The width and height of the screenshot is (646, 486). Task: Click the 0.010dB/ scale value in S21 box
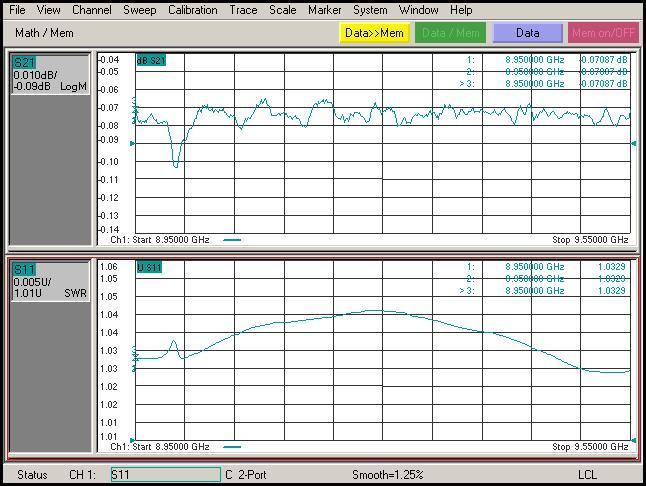click(x=35, y=75)
